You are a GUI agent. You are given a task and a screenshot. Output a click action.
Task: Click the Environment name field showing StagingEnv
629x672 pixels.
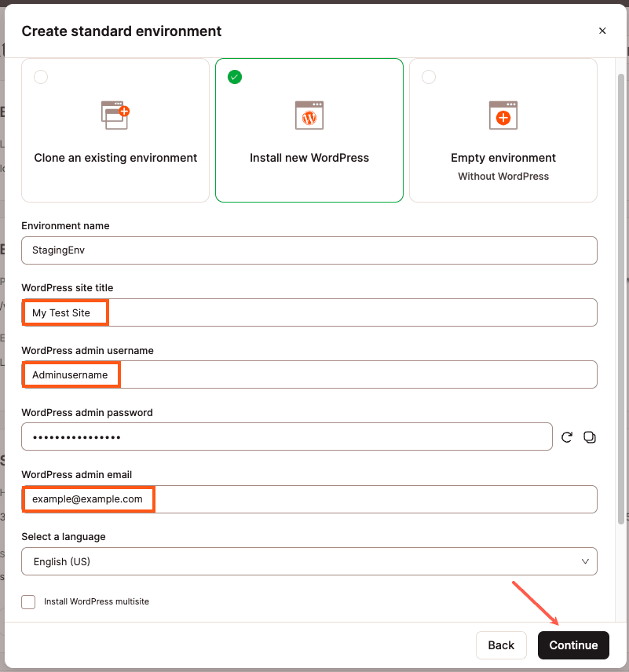click(x=309, y=250)
